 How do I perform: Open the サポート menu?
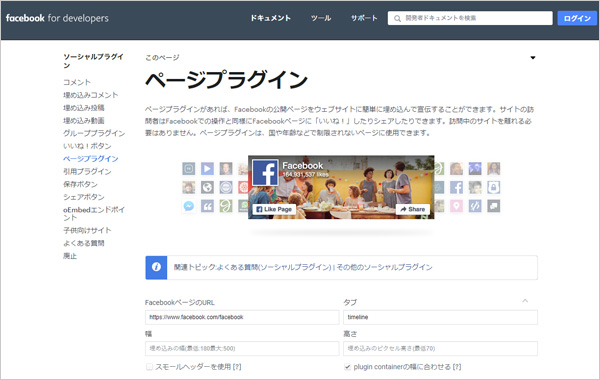tap(364, 18)
